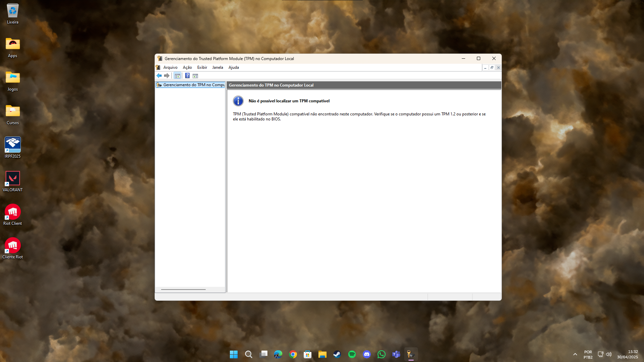Maximize the TPM management window
Image resolution: width=644 pixels, height=362 pixels.
point(479,58)
